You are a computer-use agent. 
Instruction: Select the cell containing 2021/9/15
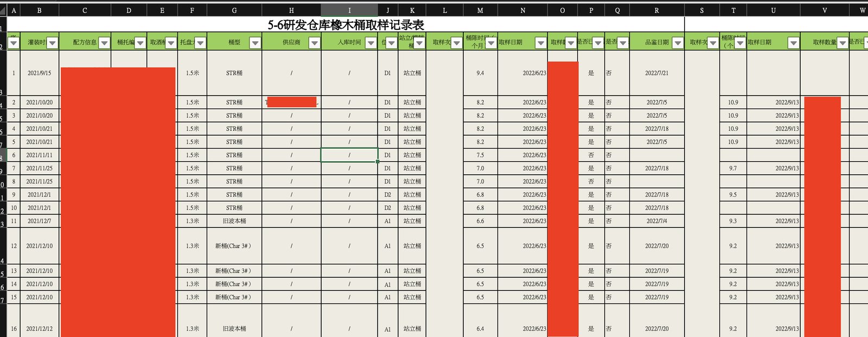[x=39, y=73]
